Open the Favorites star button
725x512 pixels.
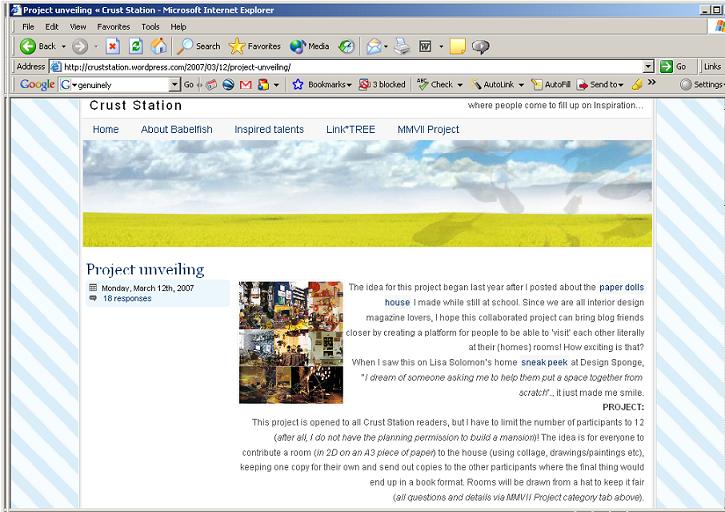coord(255,46)
